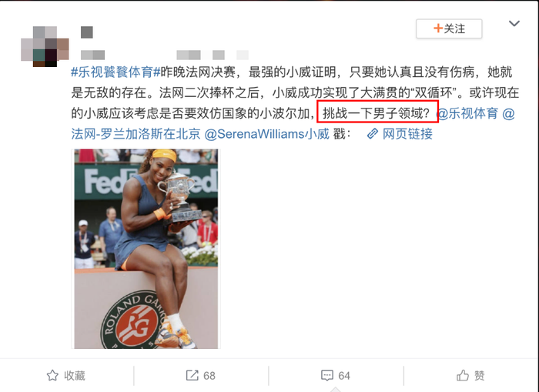Click the chain link icon beside 网页链接
Screen dimensions: 539x392
tap(373, 134)
